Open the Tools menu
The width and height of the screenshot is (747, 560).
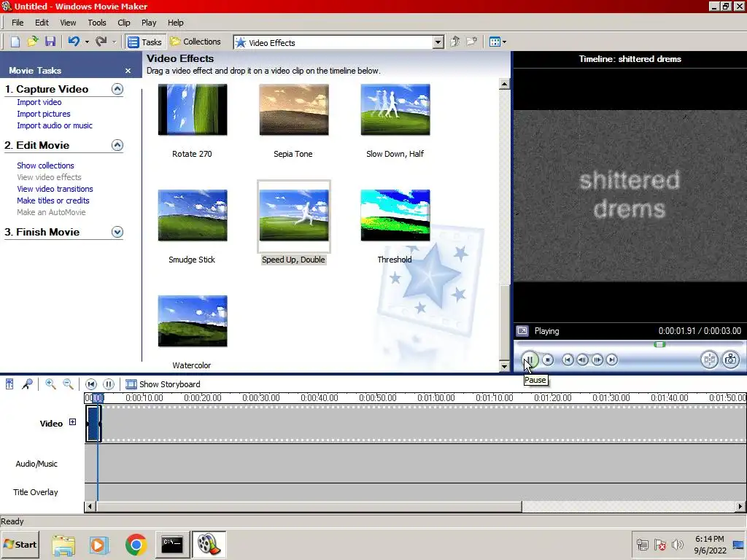click(x=97, y=23)
